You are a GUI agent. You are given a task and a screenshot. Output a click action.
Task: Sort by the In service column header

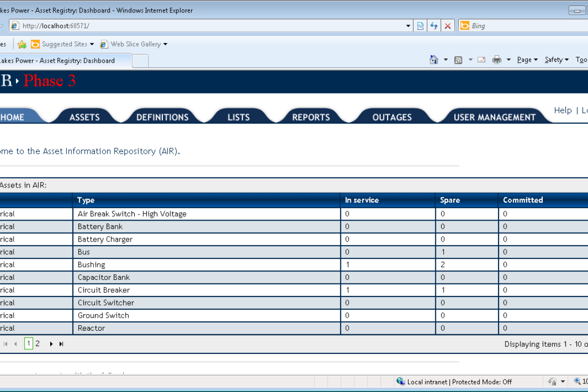tap(361, 200)
